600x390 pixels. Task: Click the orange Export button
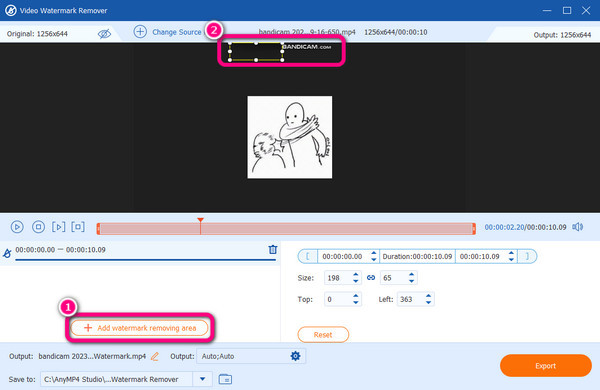tap(546, 366)
